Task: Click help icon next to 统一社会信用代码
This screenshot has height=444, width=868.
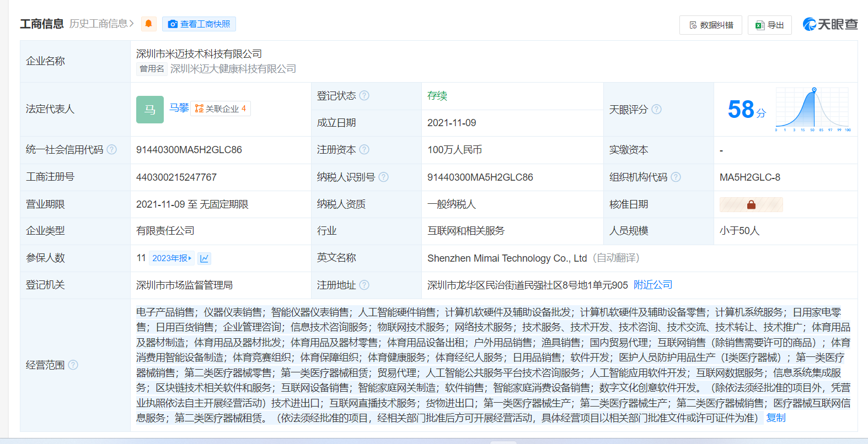Action: tap(111, 149)
